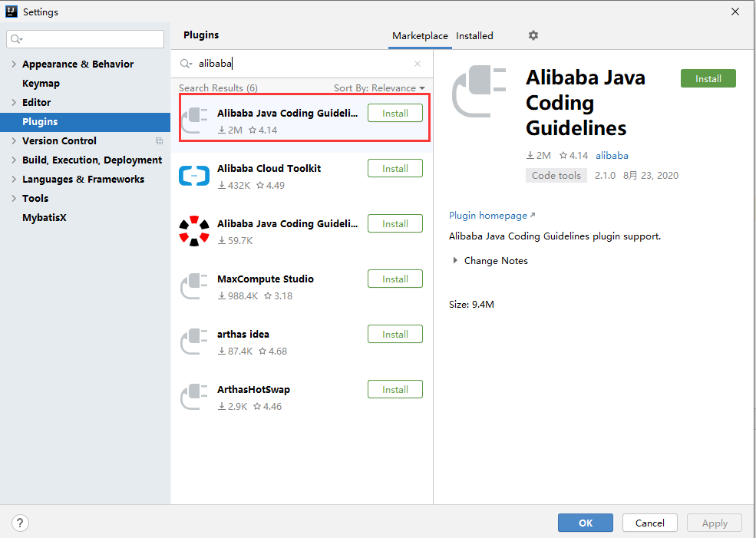756x538 pixels.
Task: Select the arthas idea result name
Action: point(243,334)
